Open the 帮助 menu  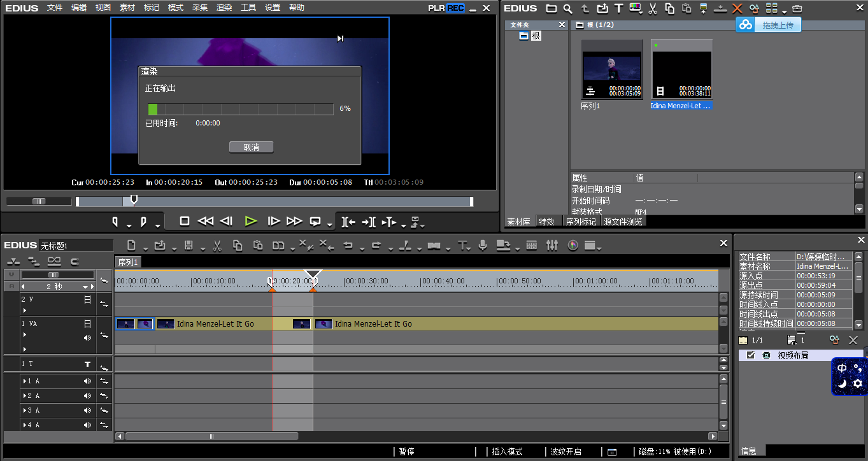coord(297,8)
